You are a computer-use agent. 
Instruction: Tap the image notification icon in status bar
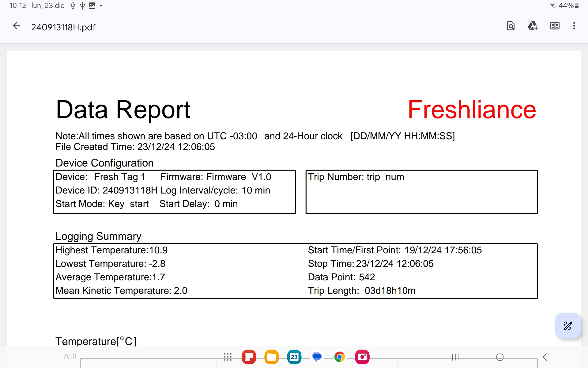pos(92,6)
